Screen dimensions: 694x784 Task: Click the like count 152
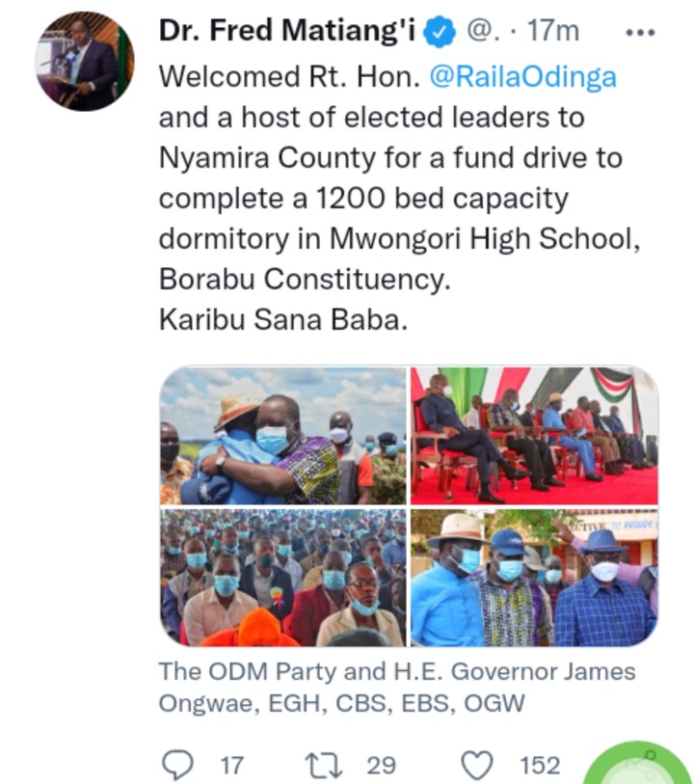(x=540, y=766)
